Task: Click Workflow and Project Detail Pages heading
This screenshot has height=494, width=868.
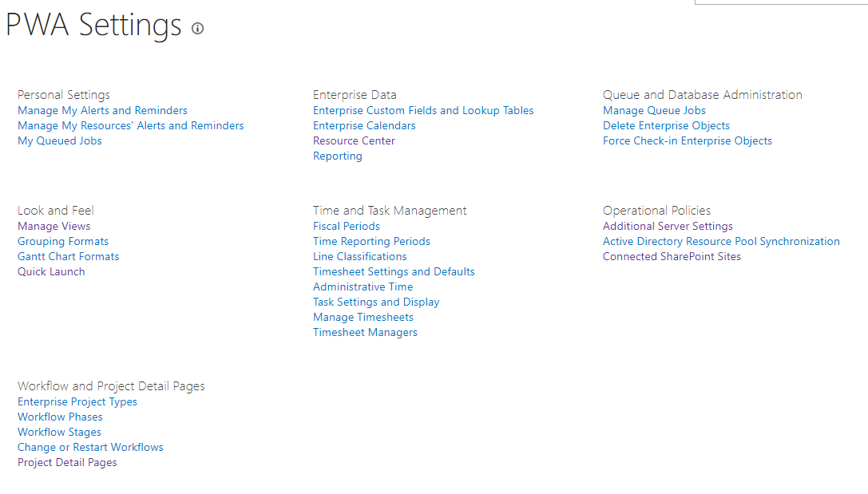Action: [111, 386]
